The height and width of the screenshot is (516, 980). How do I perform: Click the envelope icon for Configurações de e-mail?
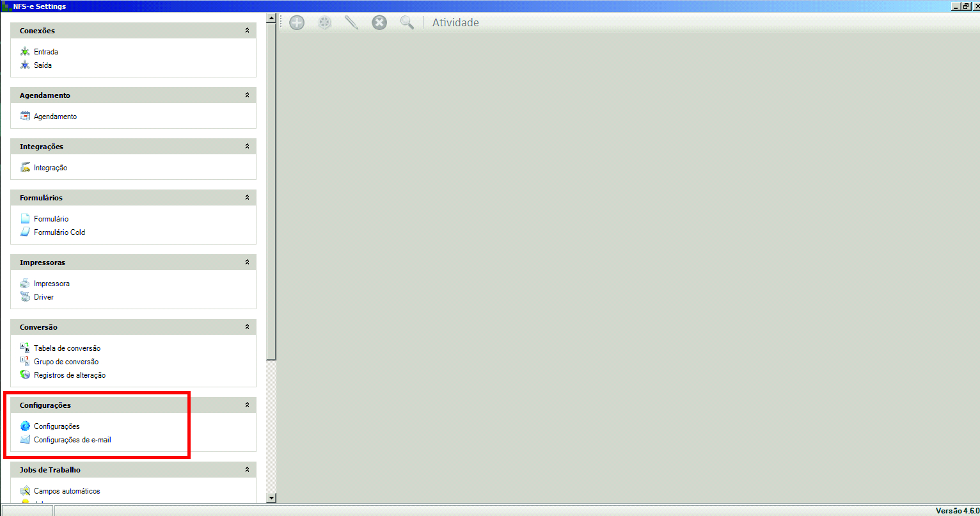(25, 440)
